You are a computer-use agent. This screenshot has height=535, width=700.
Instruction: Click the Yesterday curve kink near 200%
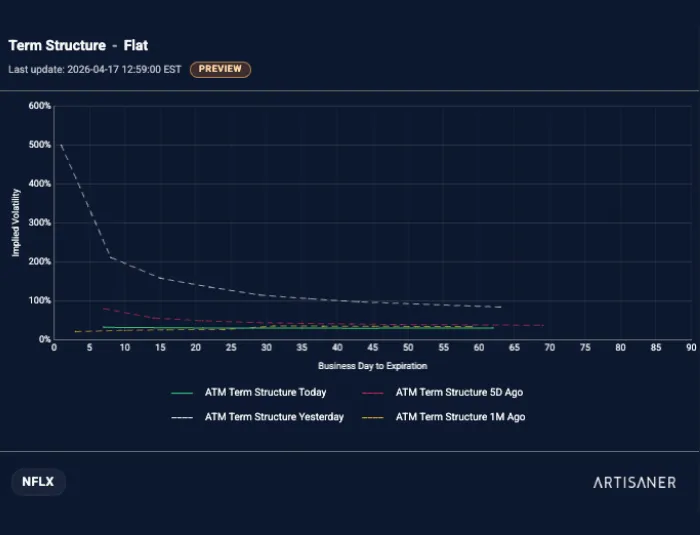[x=110, y=257]
